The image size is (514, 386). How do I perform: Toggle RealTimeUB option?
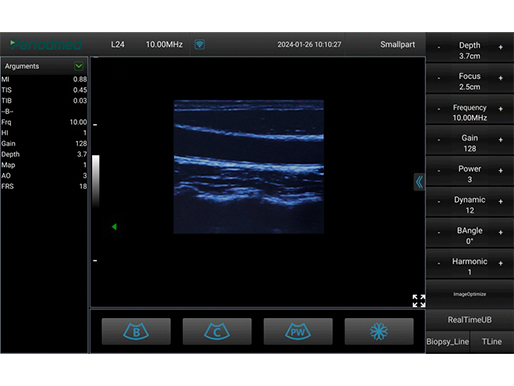pos(470,320)
